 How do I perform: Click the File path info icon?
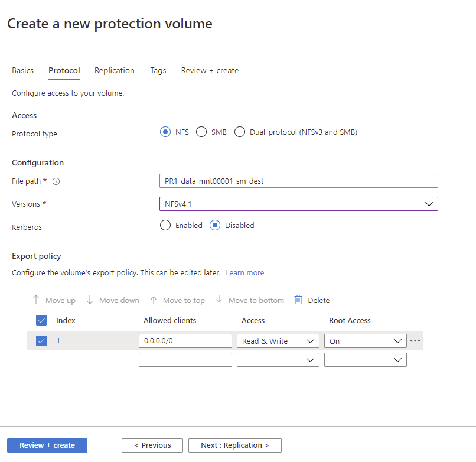tap(57, 181)
